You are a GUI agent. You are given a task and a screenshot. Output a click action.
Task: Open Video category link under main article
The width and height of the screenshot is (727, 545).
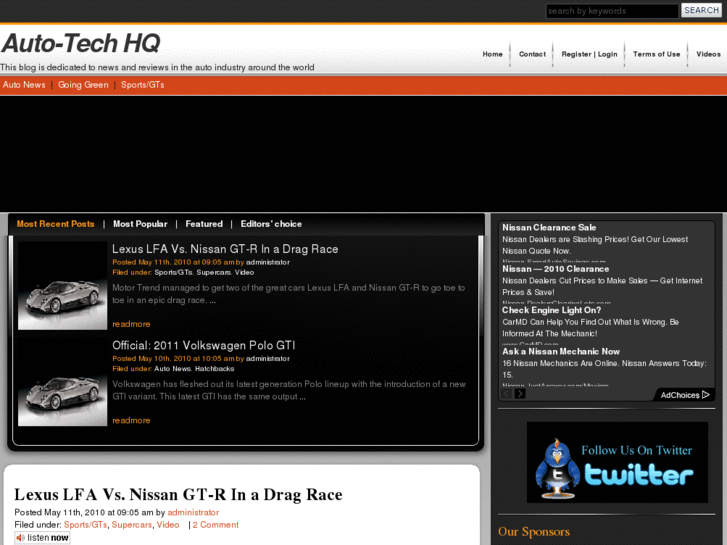pos(168,525)
